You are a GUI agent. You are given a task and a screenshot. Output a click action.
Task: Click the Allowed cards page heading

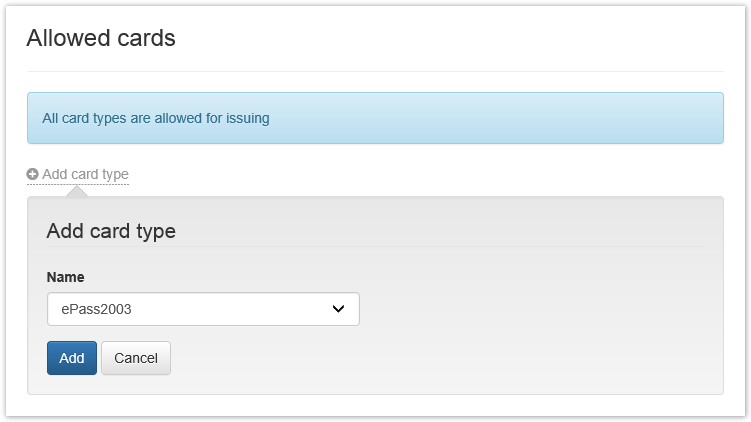101,38
